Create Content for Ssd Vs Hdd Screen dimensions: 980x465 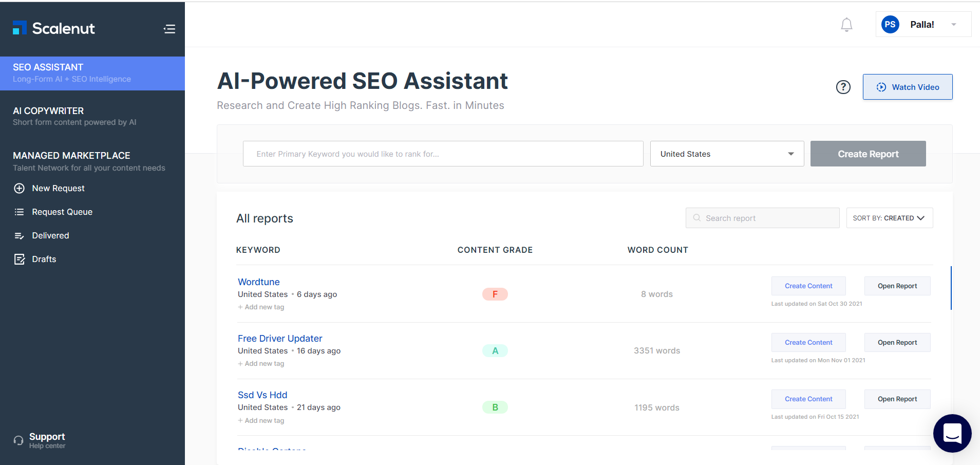[x=808, y=399]
